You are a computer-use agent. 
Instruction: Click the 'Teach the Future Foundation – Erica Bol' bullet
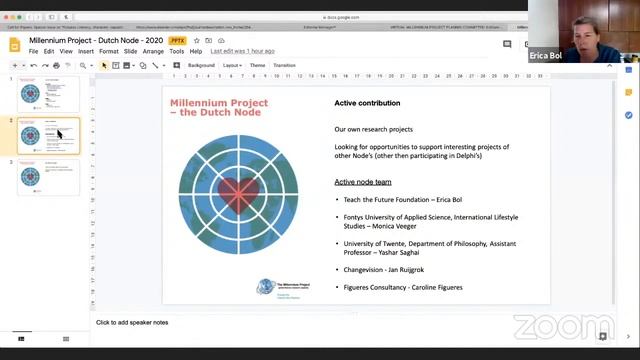pos(403,200)
